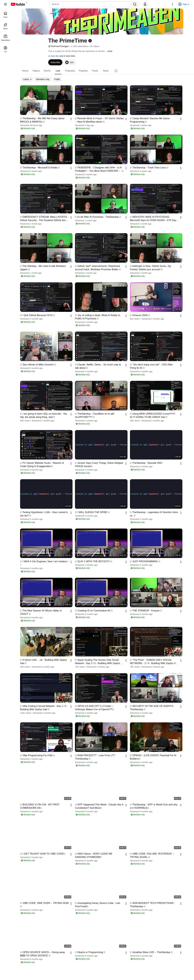194x980 pixels.
Task: Open options menu for Remote Work Is Fraud
Action: point(126,119)
